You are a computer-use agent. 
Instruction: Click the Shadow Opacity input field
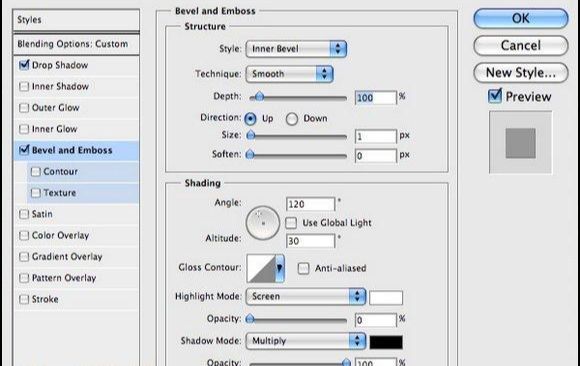(375, 362)
